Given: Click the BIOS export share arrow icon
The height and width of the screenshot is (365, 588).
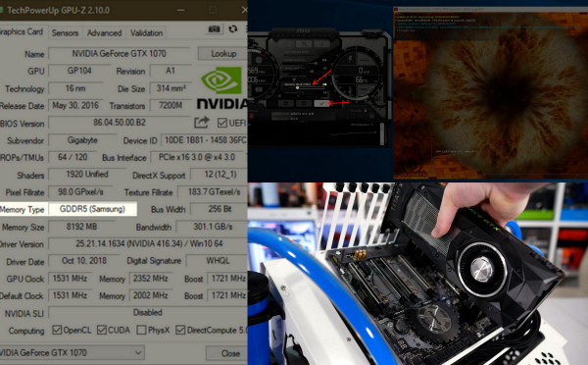Looking at the screenshot, I should pos(201,123).
